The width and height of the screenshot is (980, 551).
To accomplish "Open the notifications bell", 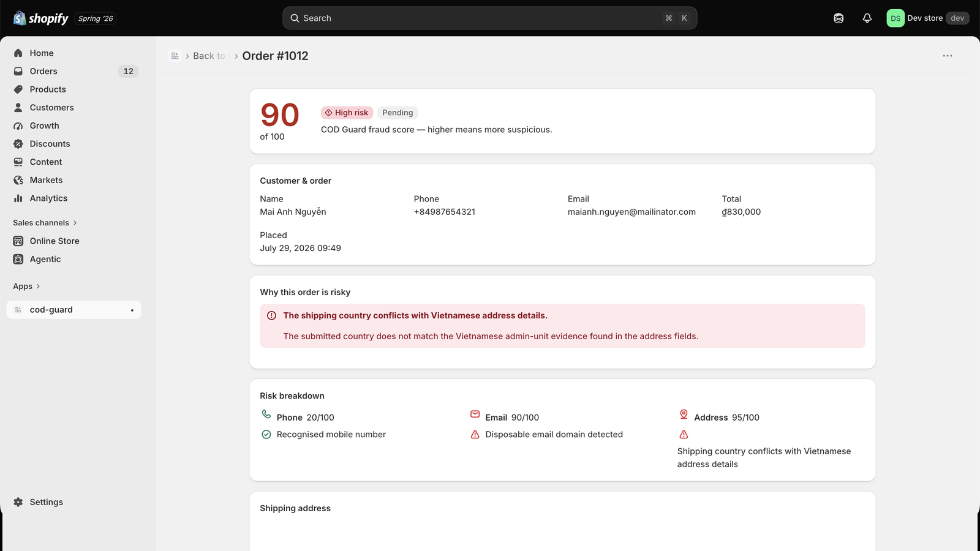I will (x=867, y=18).
